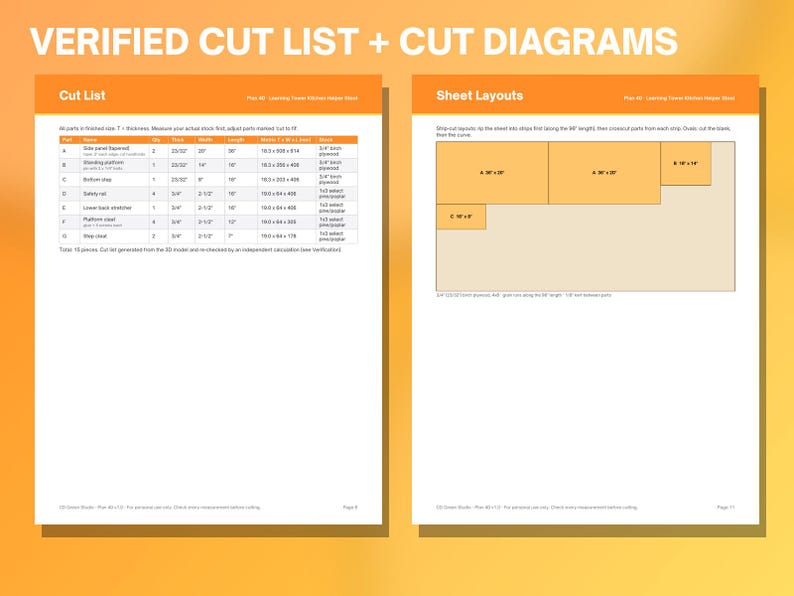Click the A panel piece bordering the B piece
Image resolution: width=794 pixels, height=596 pixels.
[604, 173]
